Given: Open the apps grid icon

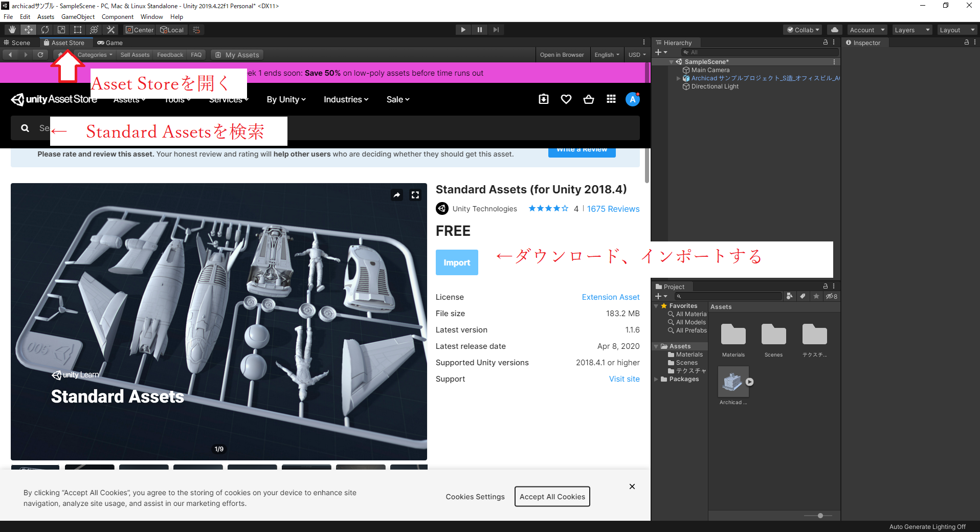Looking at the screenshot, I should (x=611, y=99).
